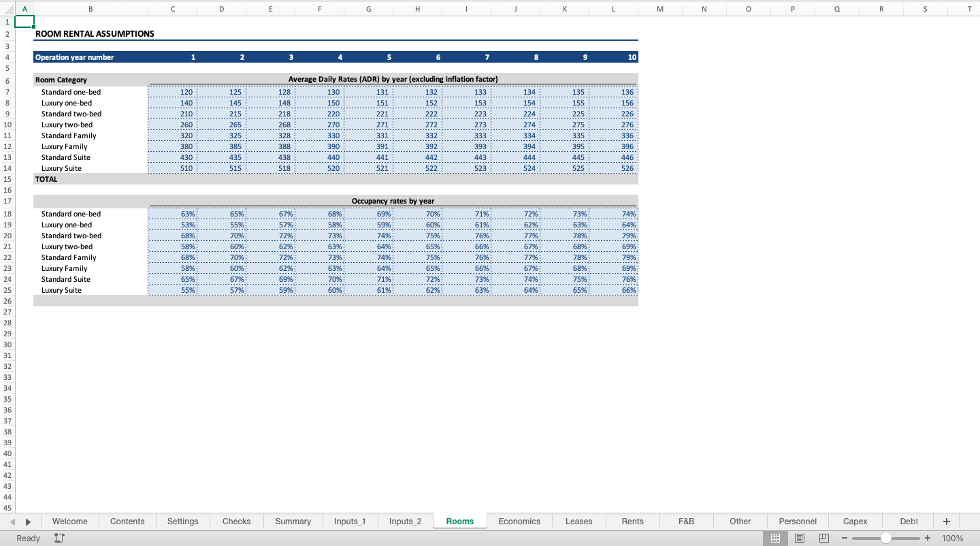This screenshot has width=980, height=546.
Task: Click the left sheet tab navigation arrow
Action: tap(12, 521)
